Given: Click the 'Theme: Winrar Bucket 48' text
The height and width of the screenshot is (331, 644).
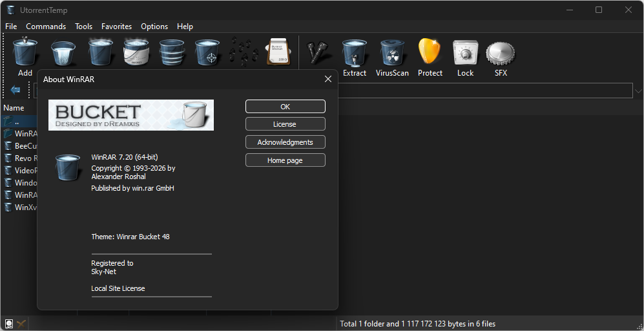Looking at the screenshot, I should pyautogui.click(x=130, y=237).
